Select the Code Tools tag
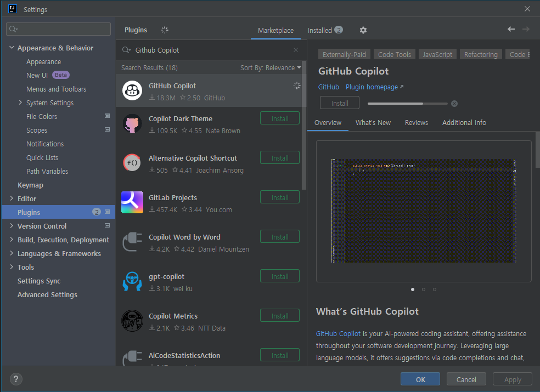 point(395,54)
